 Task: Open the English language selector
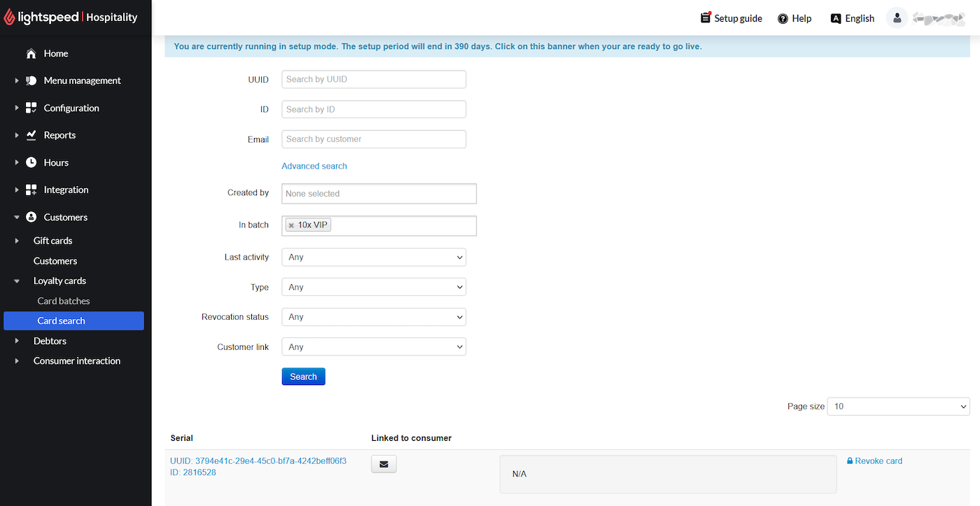point(852,18)
